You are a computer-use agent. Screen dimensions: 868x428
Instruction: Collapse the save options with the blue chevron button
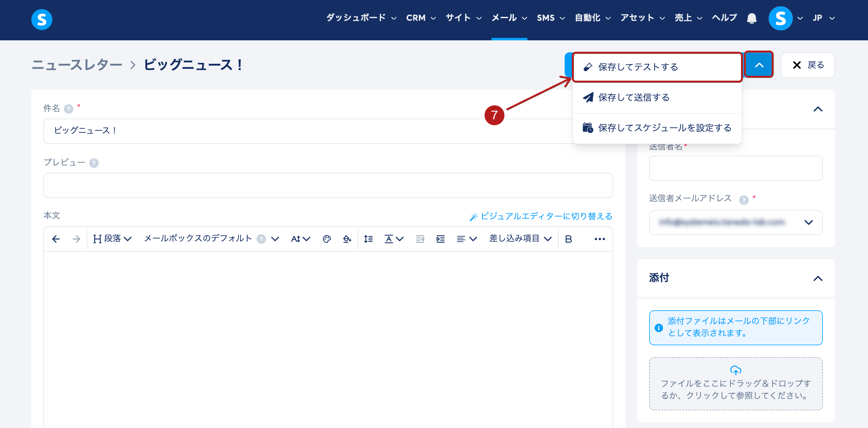759,65
